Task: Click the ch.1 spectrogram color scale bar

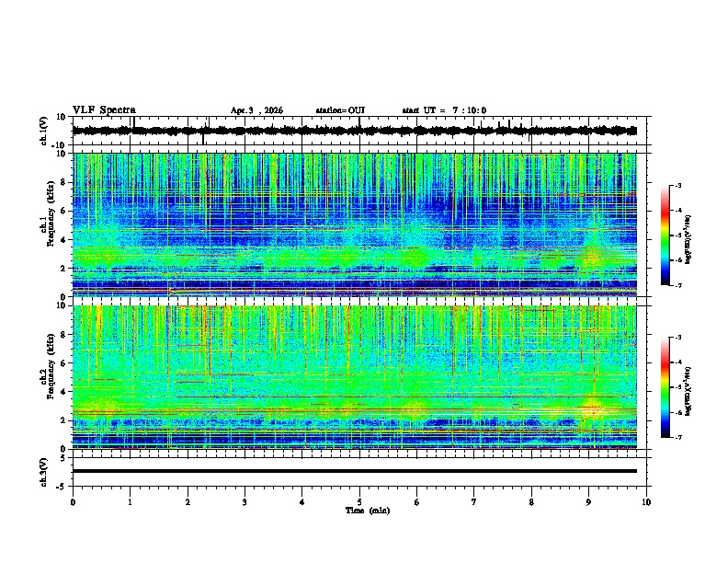Action: click(665, 236)
